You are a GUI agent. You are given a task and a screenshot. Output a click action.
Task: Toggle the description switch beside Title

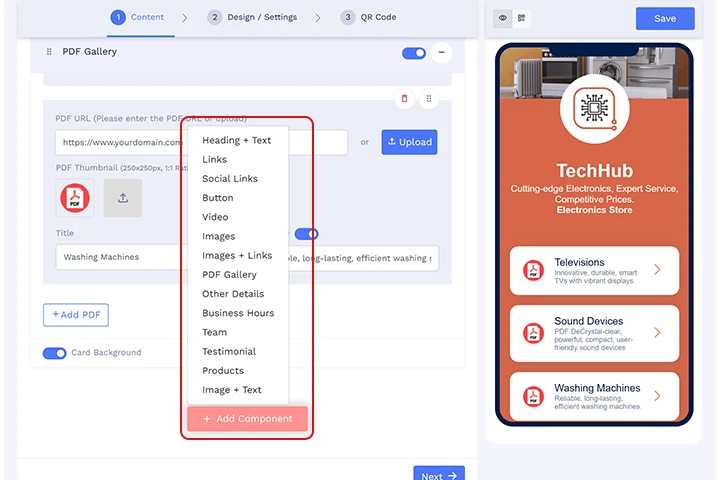pyautogui.click(x=306, y=234)
